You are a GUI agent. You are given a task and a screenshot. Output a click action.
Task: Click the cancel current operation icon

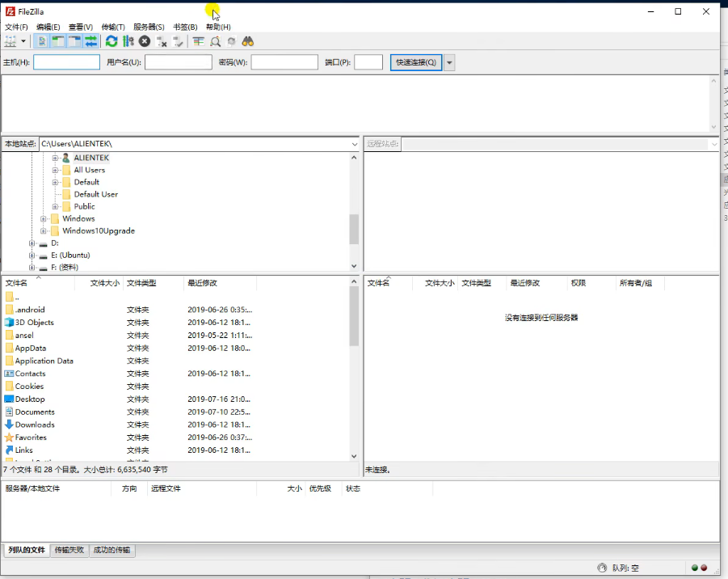(145, 41)
